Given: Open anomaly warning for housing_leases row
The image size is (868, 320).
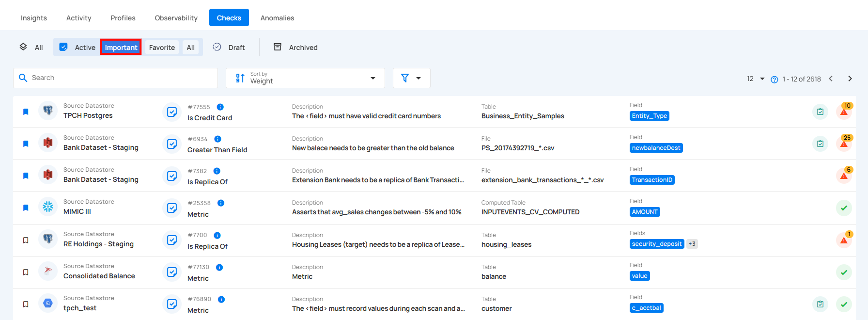Looking at the screenshot, I should tap(844, 240).
